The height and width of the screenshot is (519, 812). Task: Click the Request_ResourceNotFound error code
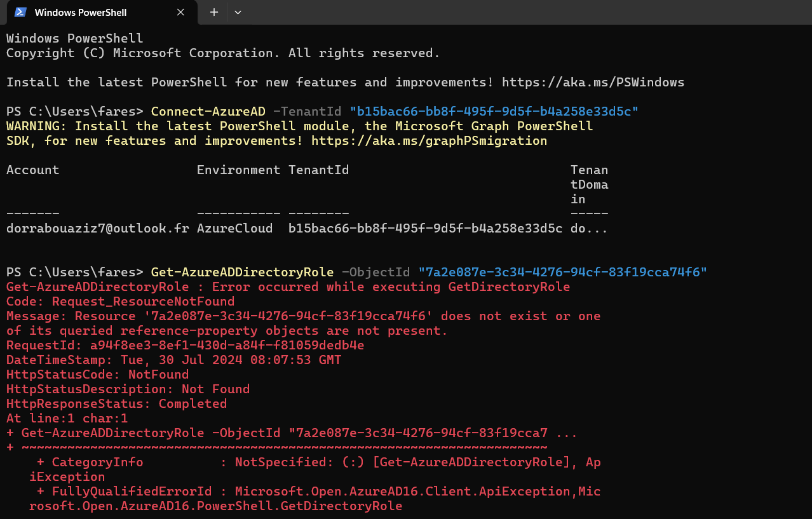point(144,301)
